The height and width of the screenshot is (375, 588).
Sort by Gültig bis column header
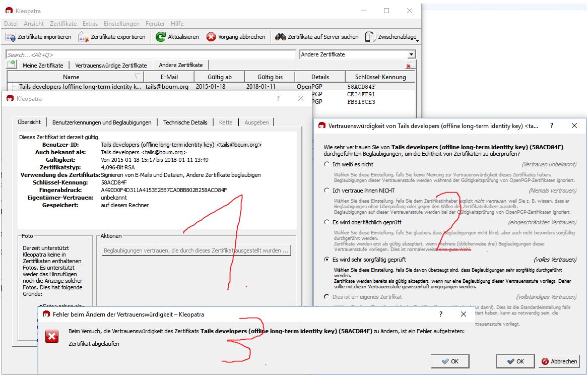click(x=270, y=77)
